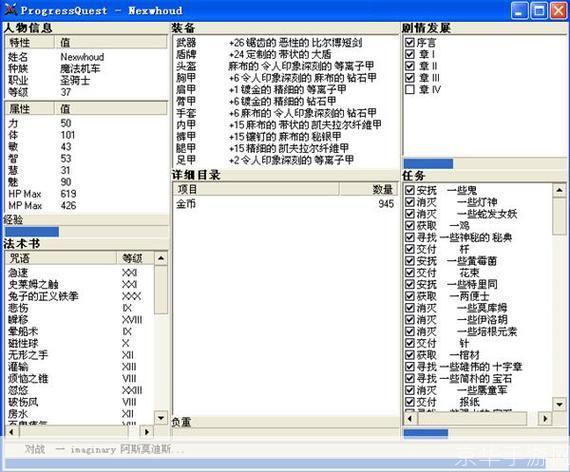Click the spell book horizontal scroll right arrow
The width and height of the screenshot is (570, 472).
coord(146,432)
